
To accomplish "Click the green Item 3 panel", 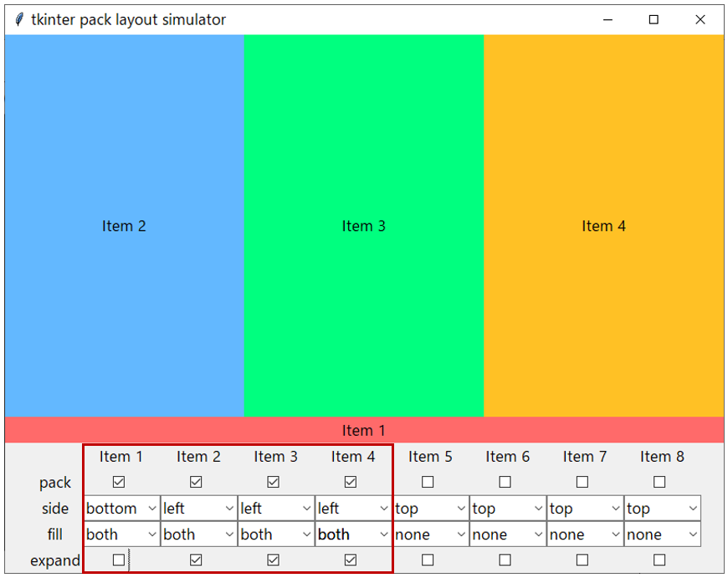I will (364, 226).
